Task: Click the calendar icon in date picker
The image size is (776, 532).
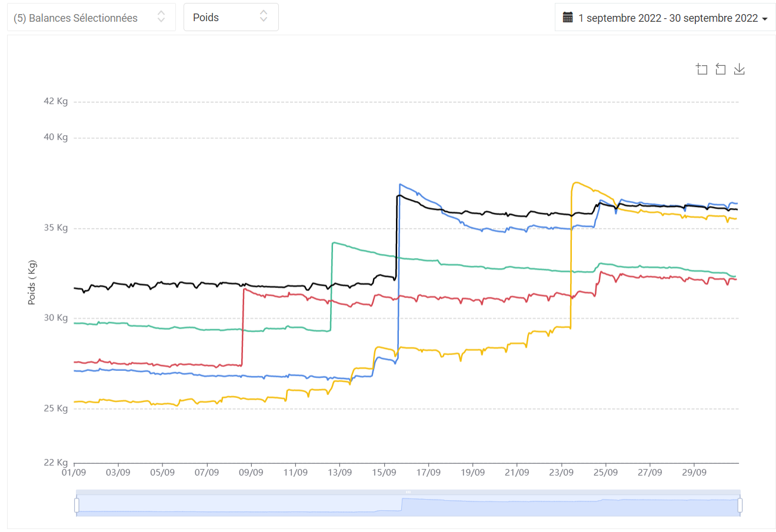Action: pos(568,18)
